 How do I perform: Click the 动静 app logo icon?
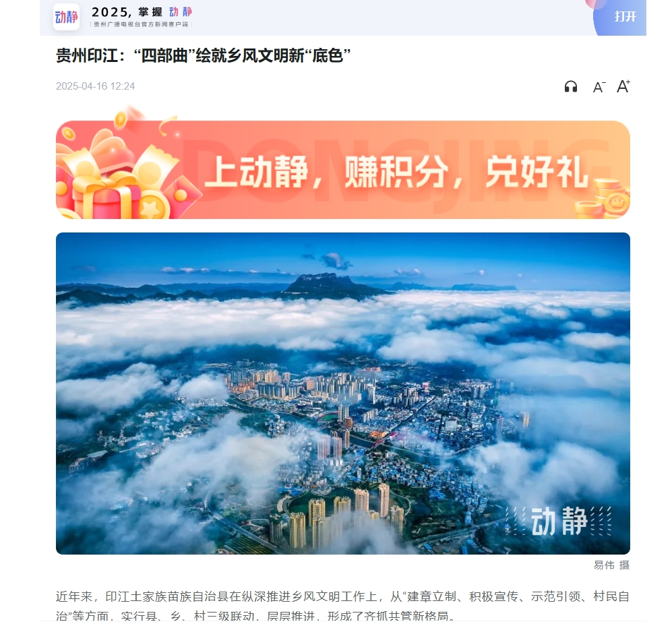click(x=67, y=17)
